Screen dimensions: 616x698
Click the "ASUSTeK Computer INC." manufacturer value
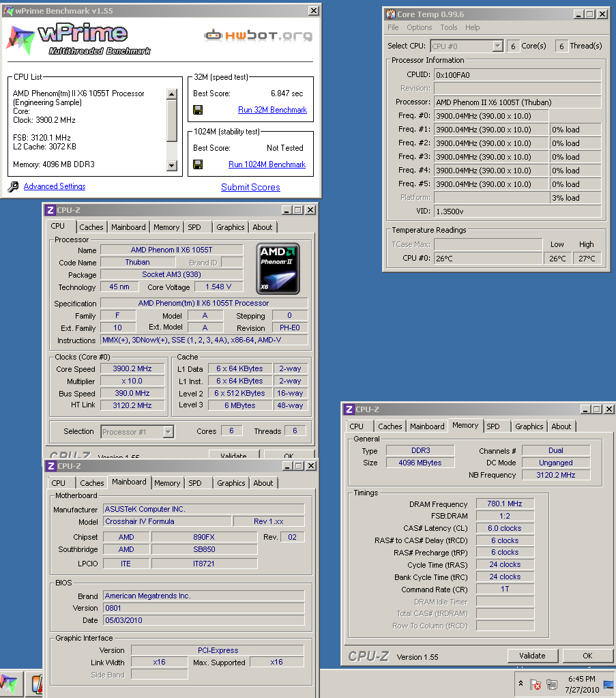coord(204,509)
